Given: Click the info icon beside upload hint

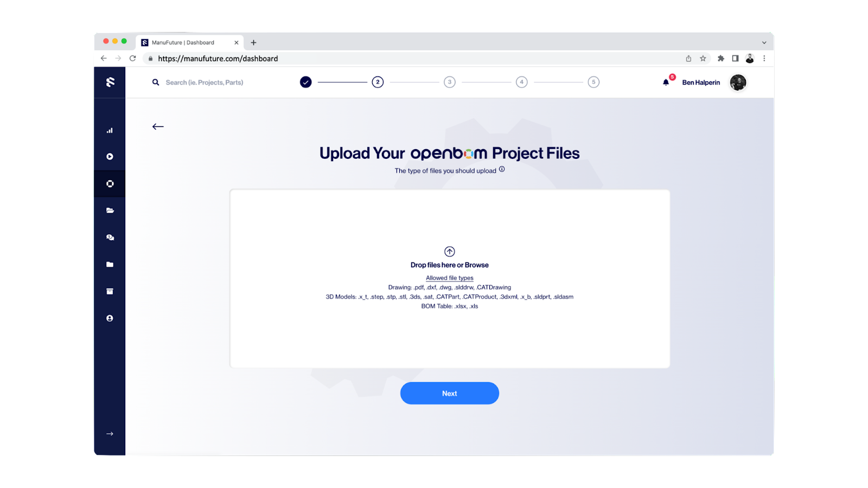Looking at the screenshot, I should point(502,169).
